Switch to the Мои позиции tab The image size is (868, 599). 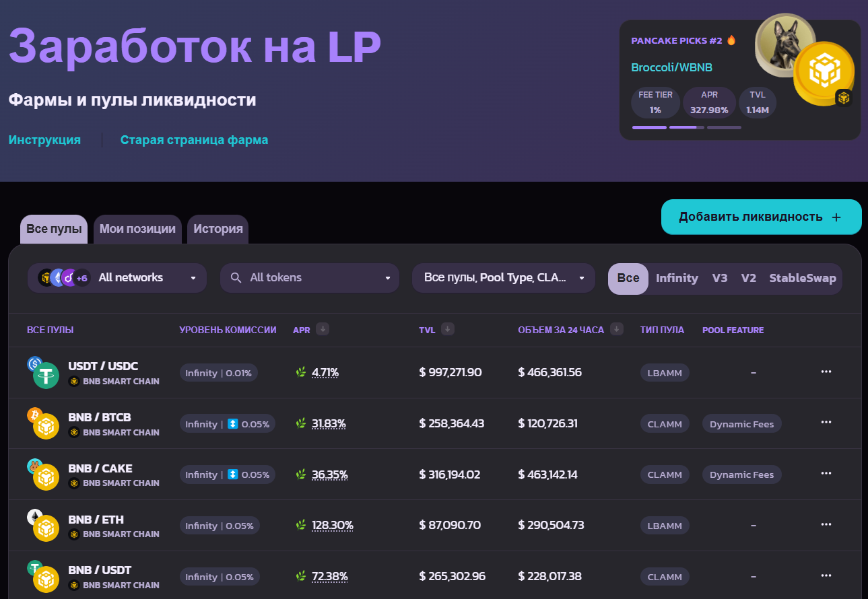click(137, 230)
